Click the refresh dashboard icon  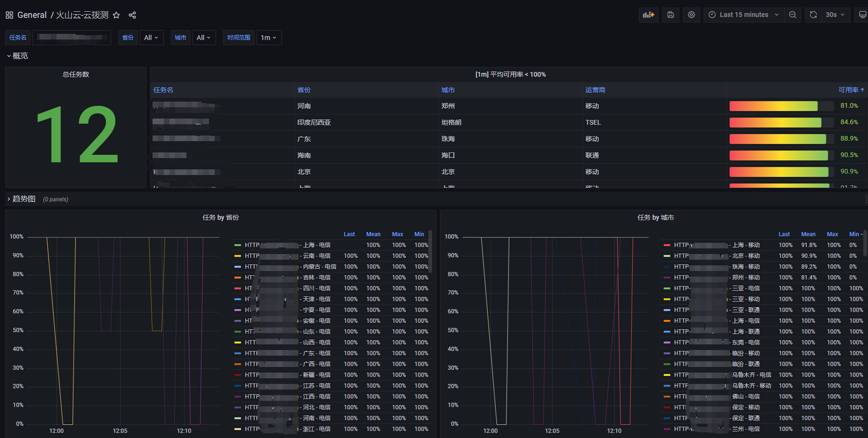[x=813, y=15]
